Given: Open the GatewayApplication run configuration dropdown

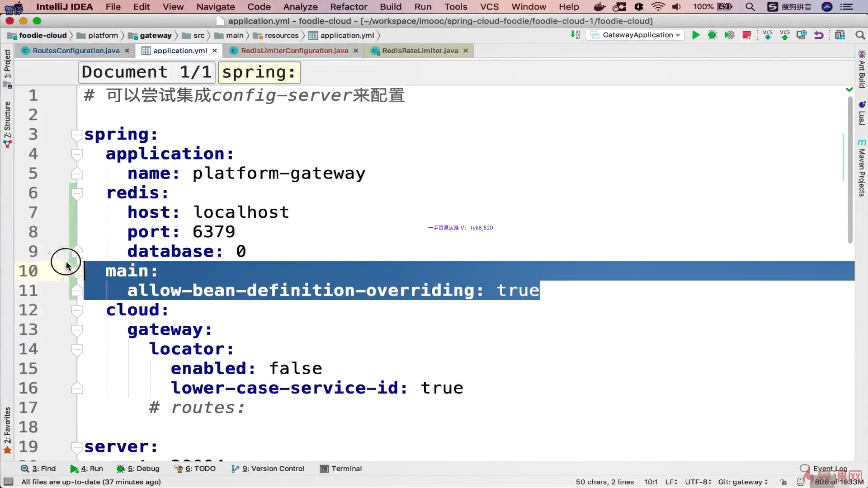Looking at the screenshot, I should [x=637, y=35].
